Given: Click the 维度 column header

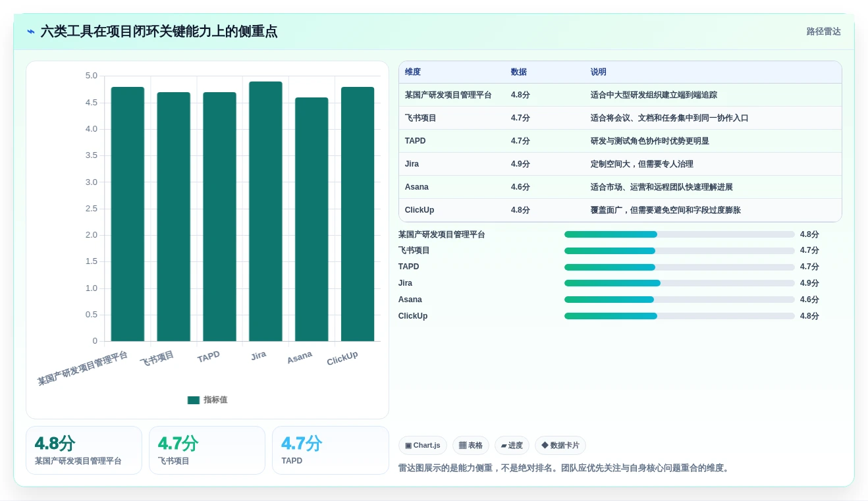Looking at the screenshot, I should pos(413,72).
